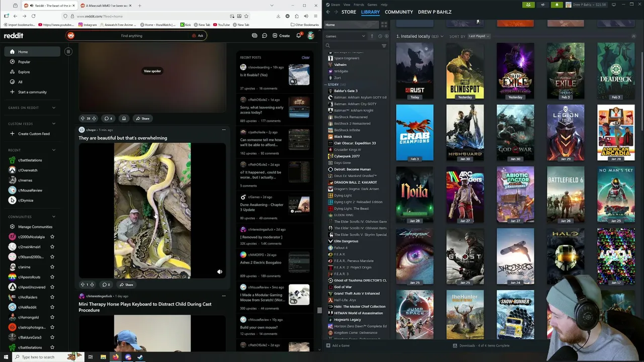Open overflow menu of snakes post
Image resolution: width=644 pixels, height=362 pixels.
[x=224, y=130]
